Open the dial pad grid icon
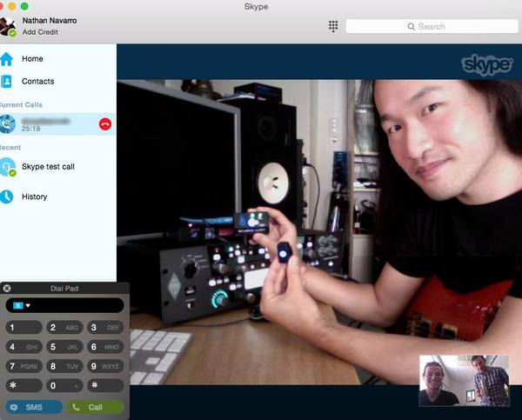The image size is (522, 420). (333, 26)
